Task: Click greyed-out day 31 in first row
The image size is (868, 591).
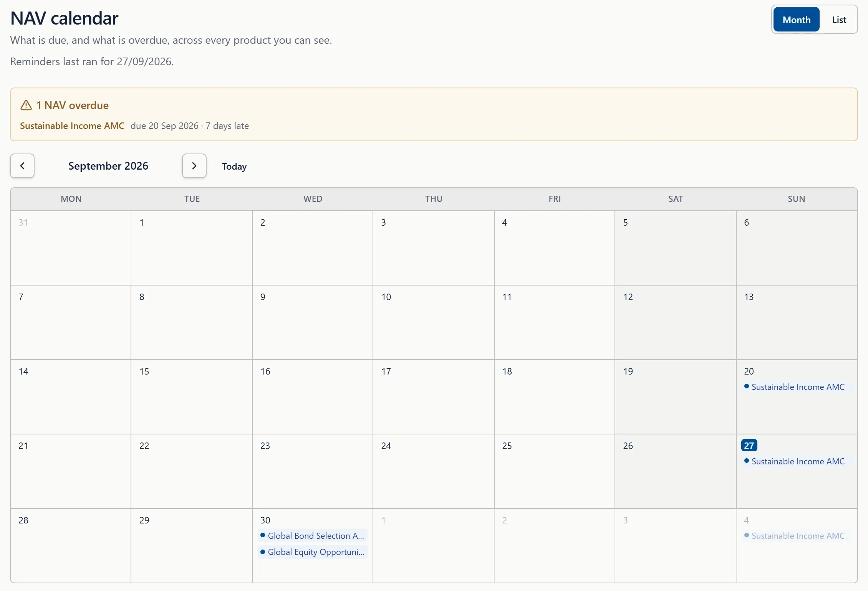Action: (23, 222)
